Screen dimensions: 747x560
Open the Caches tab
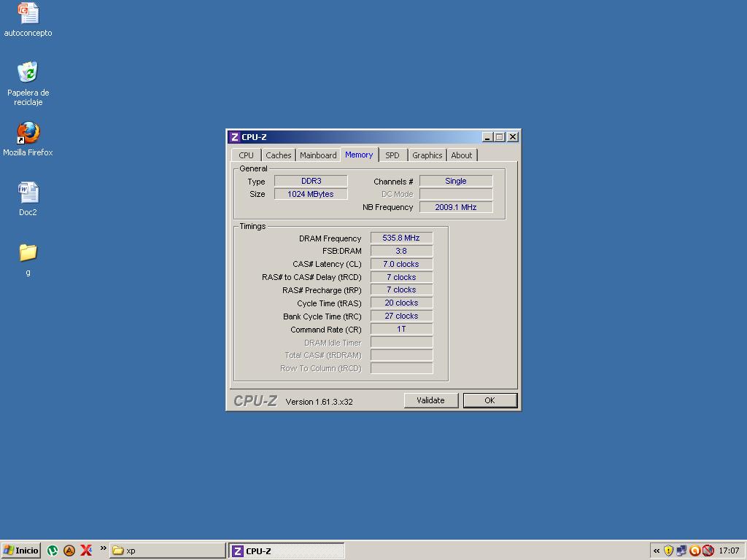278,155
